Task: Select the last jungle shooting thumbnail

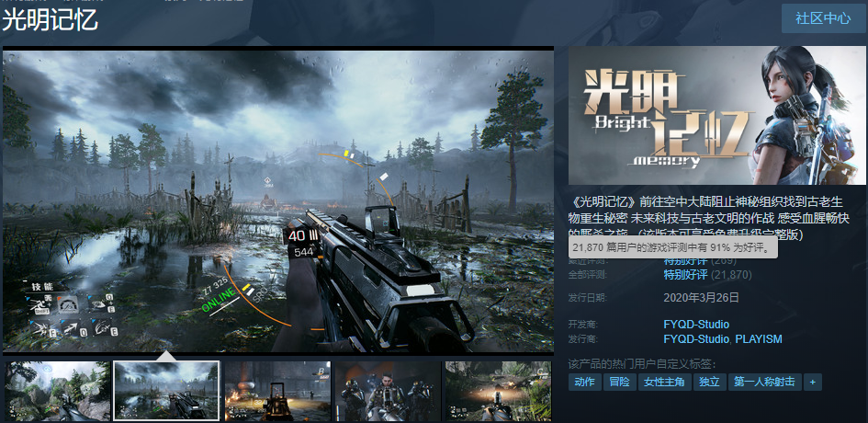Action: coord(498,391)
